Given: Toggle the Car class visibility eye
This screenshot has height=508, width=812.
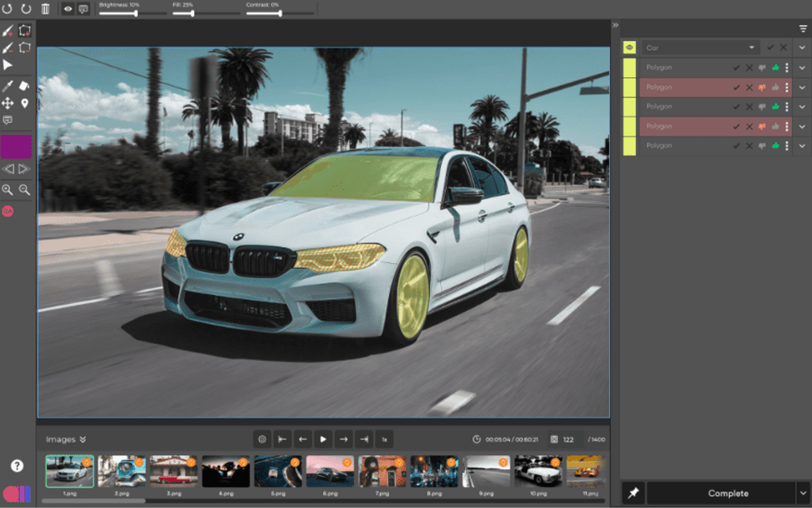Looking at the screenshot, I should [629, 48].
